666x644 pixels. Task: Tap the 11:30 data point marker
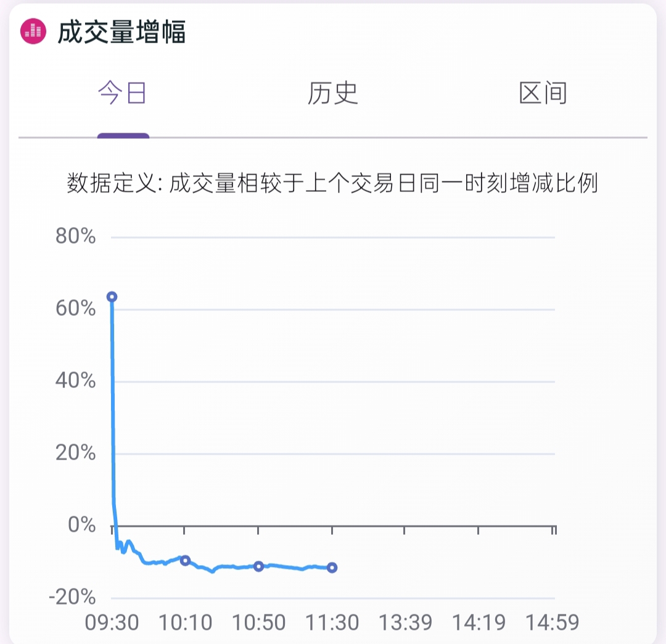pos(332,567)
